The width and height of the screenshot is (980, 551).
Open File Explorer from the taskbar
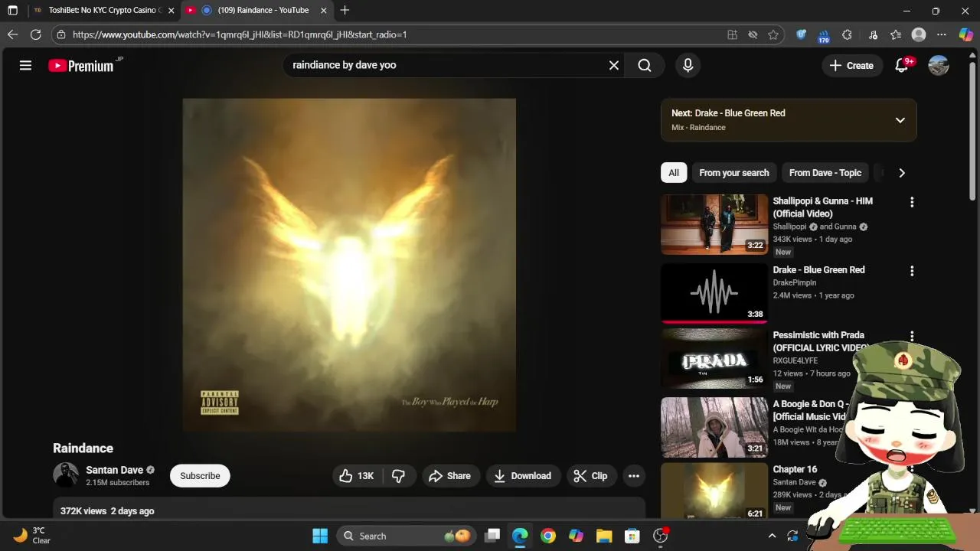point(604,536)
